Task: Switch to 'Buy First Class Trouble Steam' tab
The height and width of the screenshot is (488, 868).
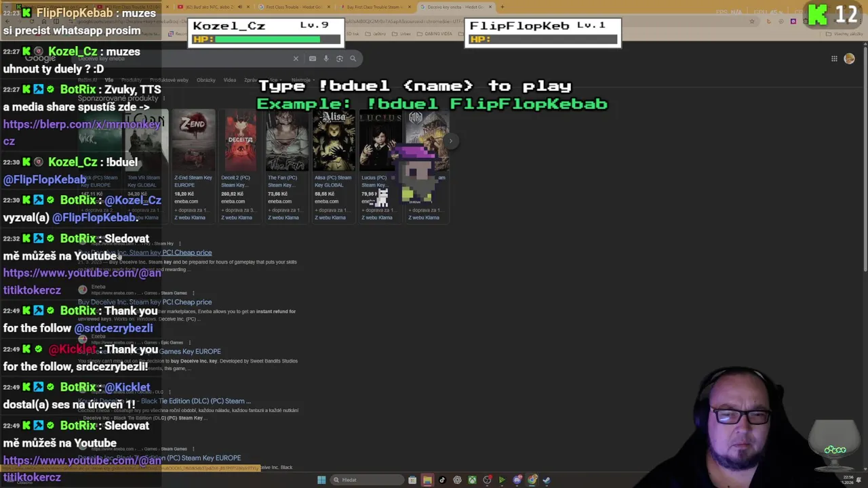Action: point(374,7)
